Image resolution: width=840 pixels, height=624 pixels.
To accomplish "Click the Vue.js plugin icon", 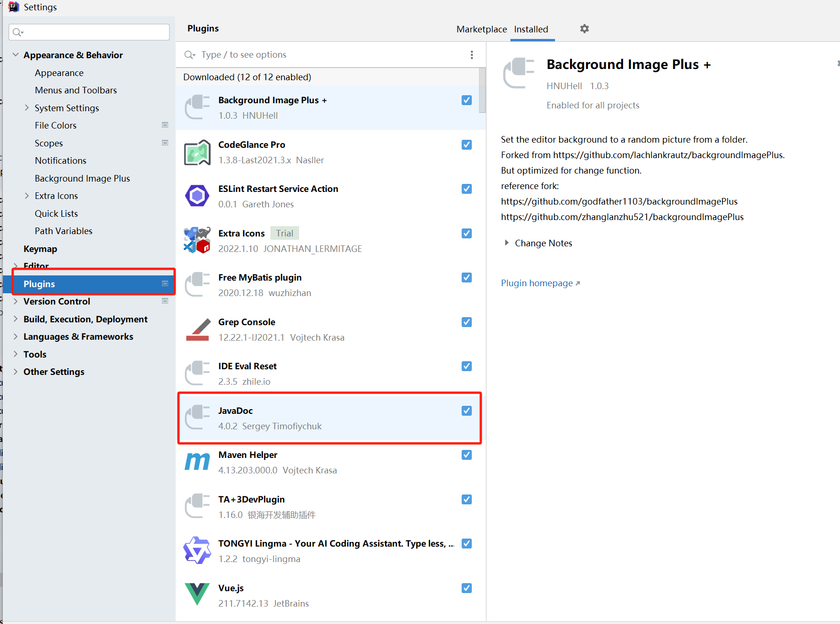I will coord(197,595).
